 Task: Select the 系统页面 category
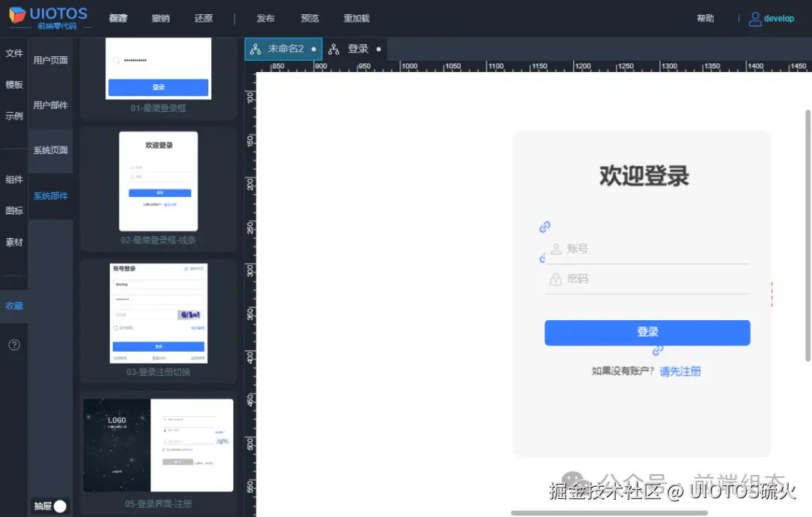click(x=50, y=150)
